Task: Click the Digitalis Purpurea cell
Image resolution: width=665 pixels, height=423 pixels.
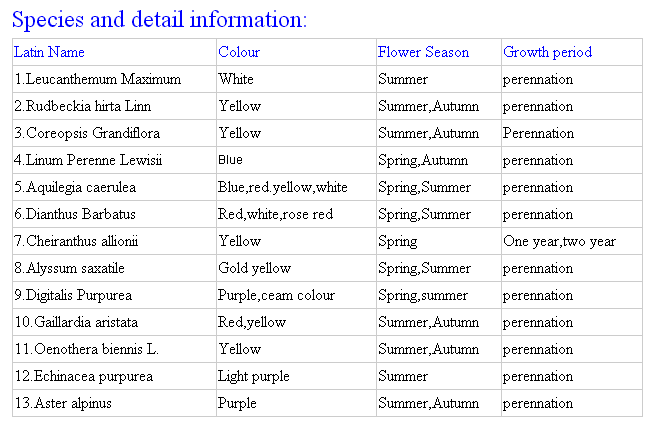Action: tap(73, 295)
